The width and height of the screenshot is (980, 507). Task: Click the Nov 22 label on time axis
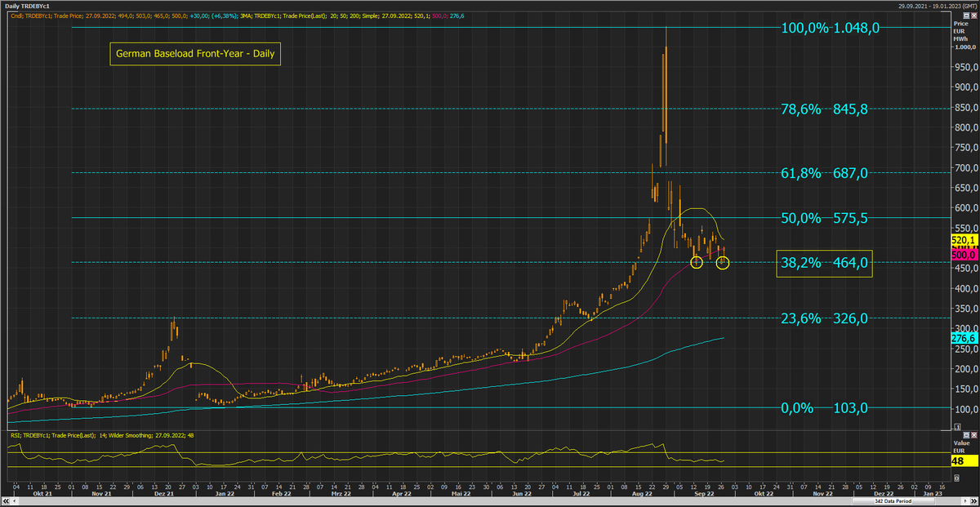pos(823,494)
